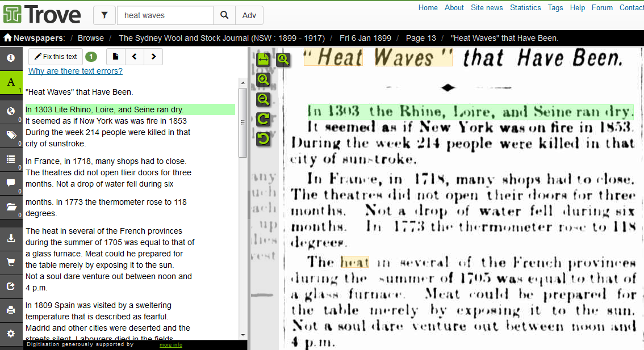This screenshot has width=644, height=350.
Task: Toggle fit-to-width view of the page
Action: pyautogui.click(x=263, y=59)
